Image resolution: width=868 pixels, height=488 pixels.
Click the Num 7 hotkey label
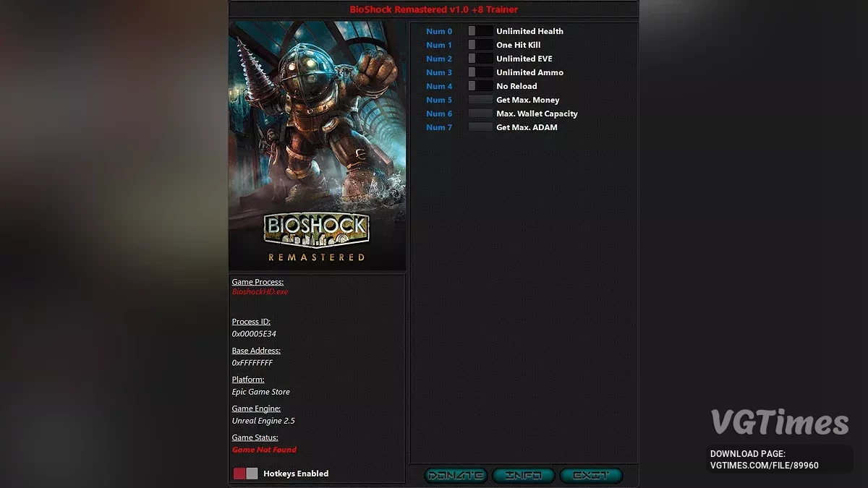click(439, 127)
